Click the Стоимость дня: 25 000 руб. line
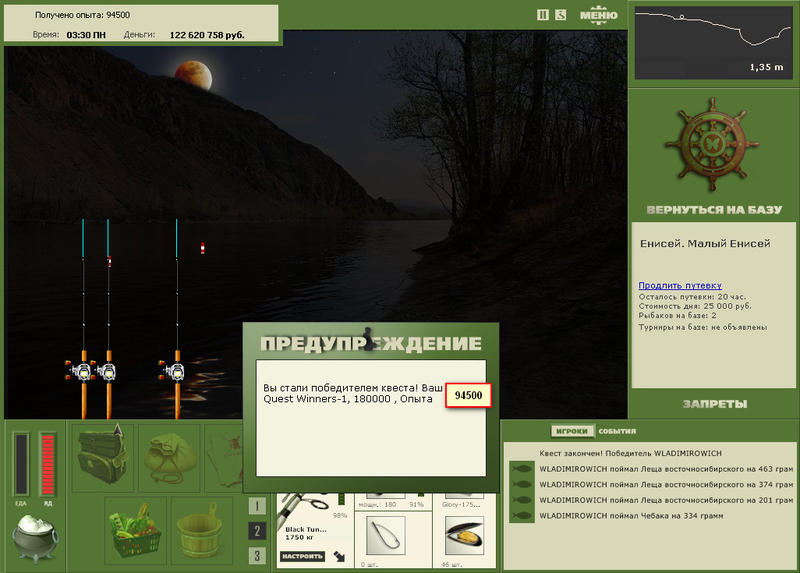800x573 pixels. coord(695,306)
